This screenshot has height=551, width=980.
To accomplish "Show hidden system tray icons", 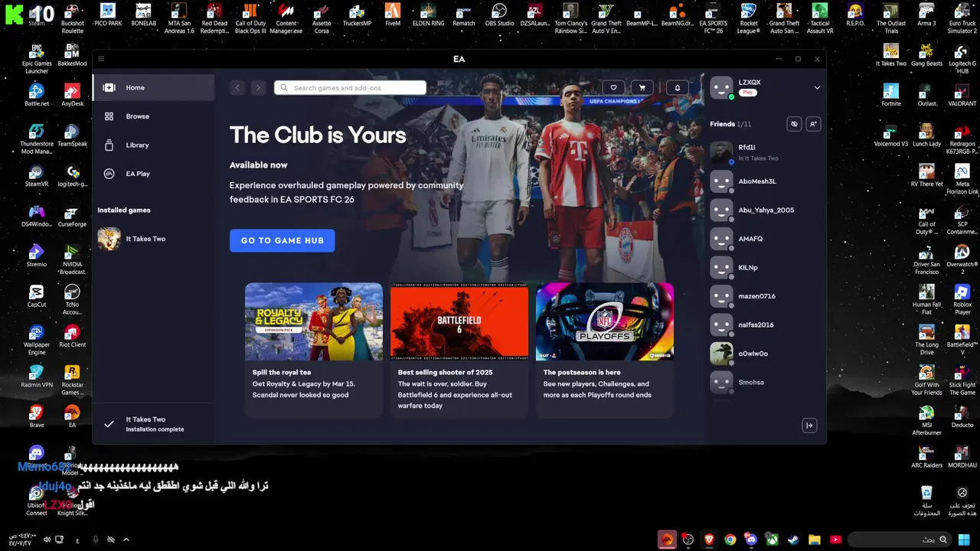I will (126, 540).
